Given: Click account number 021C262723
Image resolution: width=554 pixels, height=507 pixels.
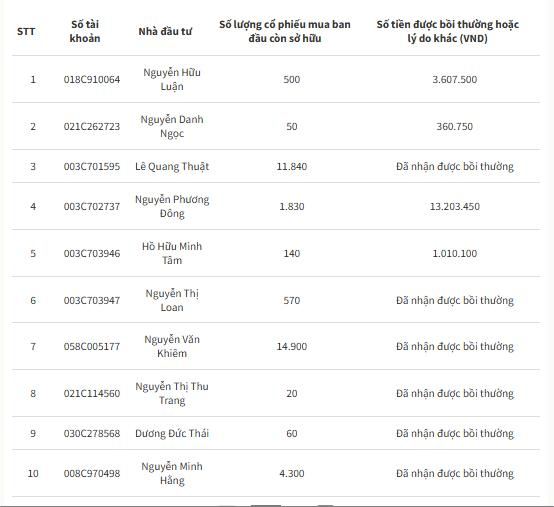Looking at the screenshot, I should tap(92, 126).
